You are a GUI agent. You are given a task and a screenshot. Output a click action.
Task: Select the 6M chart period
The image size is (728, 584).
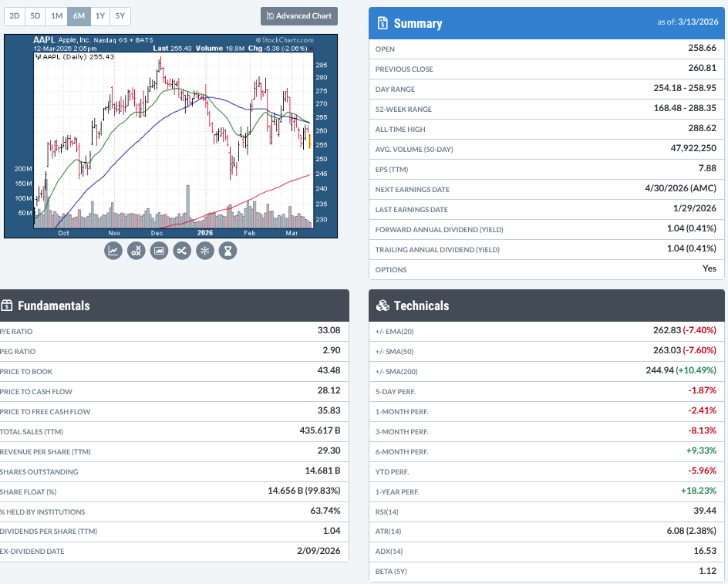79,16
